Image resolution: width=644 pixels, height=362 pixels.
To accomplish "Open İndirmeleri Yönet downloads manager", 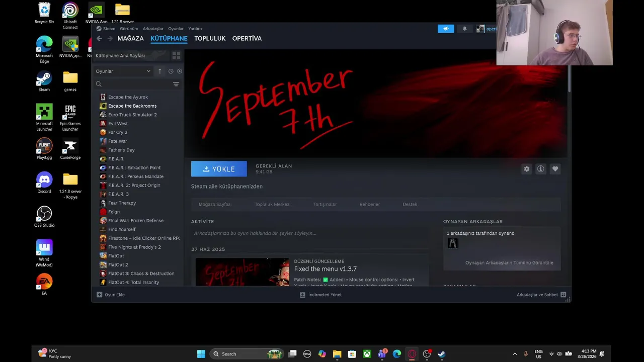I will [x=320, y=295].
